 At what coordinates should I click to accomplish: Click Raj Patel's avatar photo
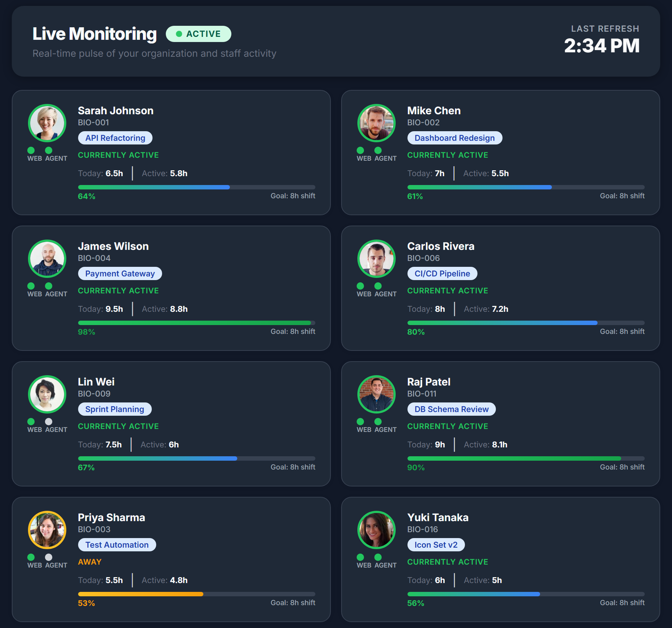pos(377,394)
